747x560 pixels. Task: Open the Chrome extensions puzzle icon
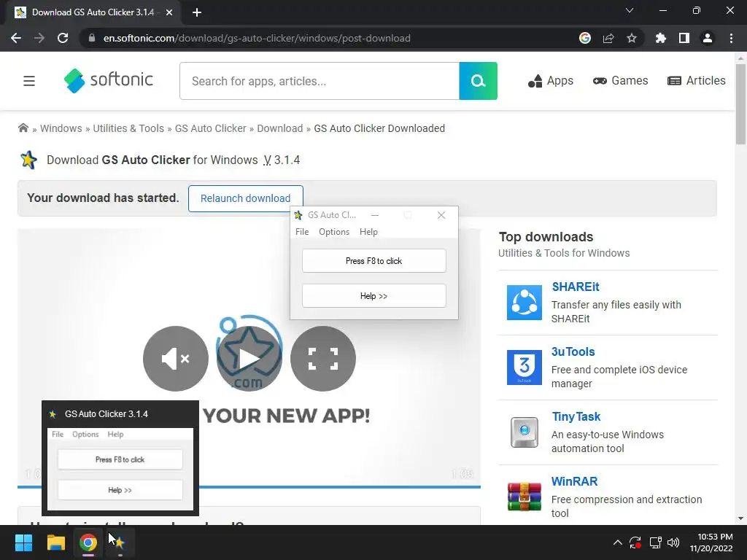pyautogui.click(x=661, y=38)
